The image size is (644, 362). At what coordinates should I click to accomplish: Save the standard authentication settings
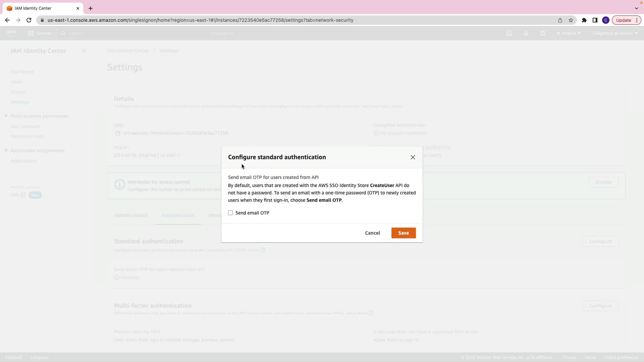pos(403,233)
